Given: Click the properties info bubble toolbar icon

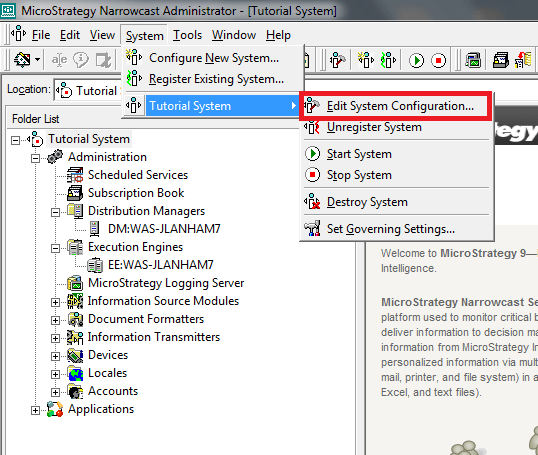Looking at the screenshot, I should [81, 60].
